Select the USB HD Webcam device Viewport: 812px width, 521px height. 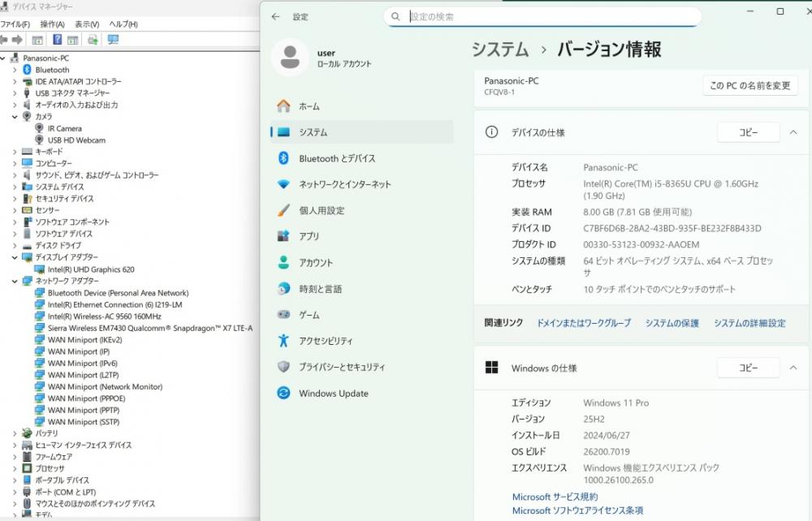point(76,140)
